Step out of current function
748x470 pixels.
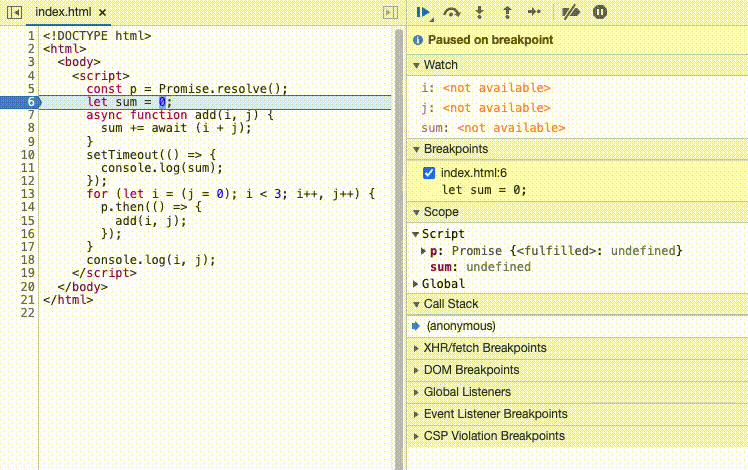point(507,12)
